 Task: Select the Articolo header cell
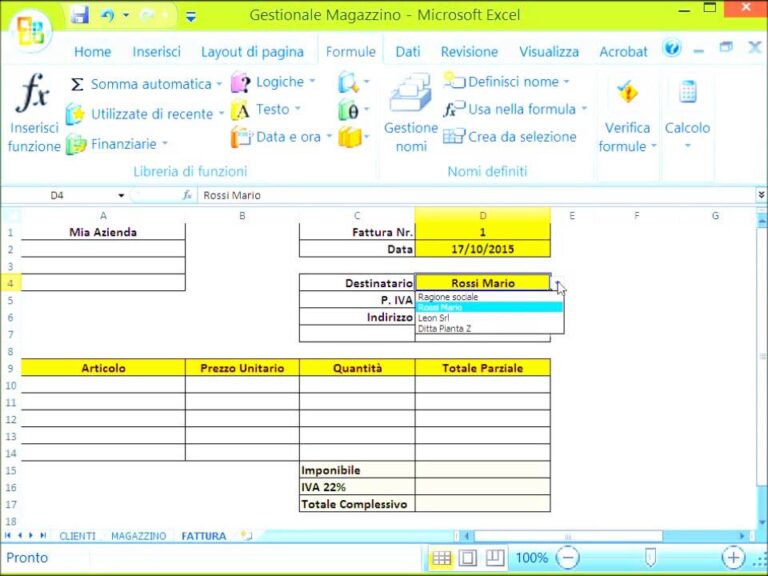click(103, 368)
